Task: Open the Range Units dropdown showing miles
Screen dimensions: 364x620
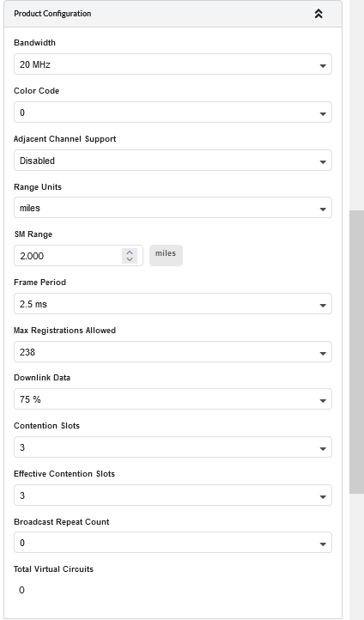Action: click(173, 208)
